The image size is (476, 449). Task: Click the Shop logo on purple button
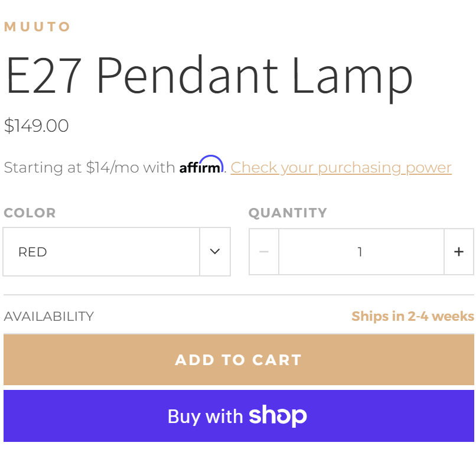coord(278,415)
